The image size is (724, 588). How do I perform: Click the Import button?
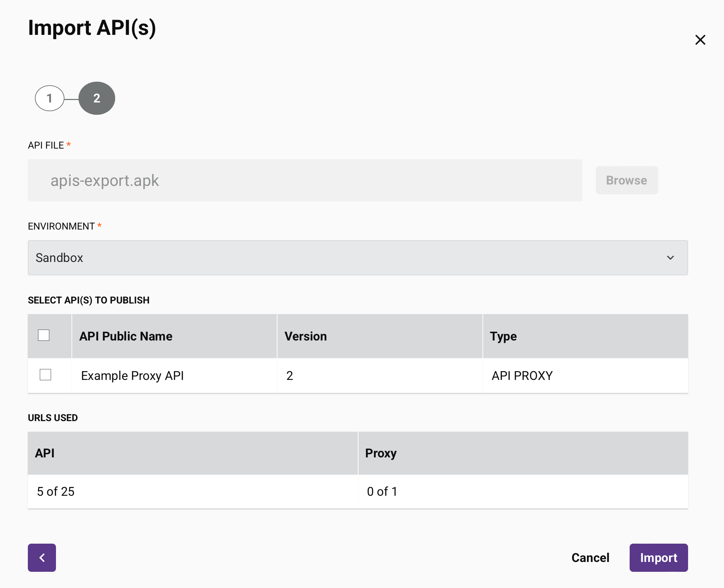click(659, 557)
